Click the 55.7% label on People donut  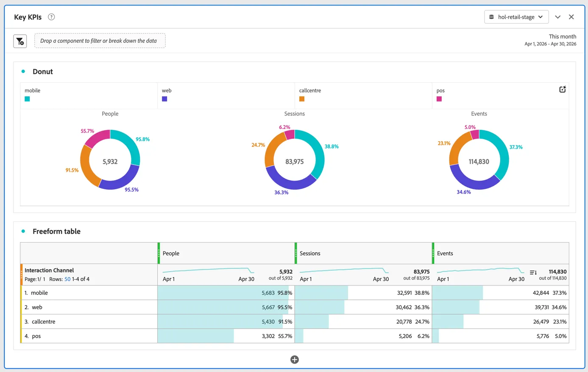87,131
